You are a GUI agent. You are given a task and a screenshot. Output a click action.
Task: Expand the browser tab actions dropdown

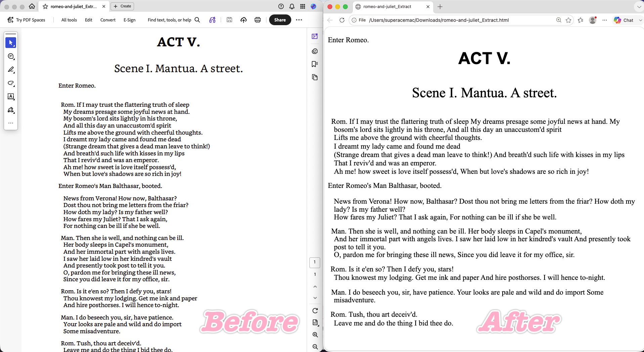coord(639,7)
